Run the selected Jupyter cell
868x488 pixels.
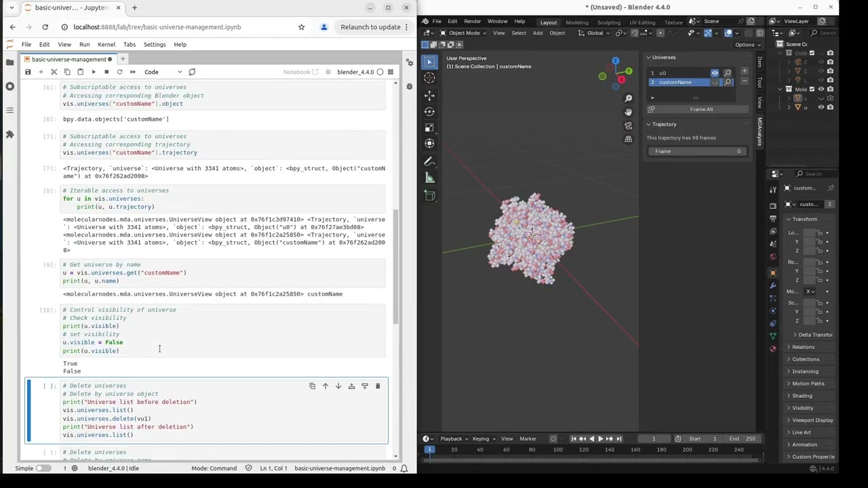[94, 72]
